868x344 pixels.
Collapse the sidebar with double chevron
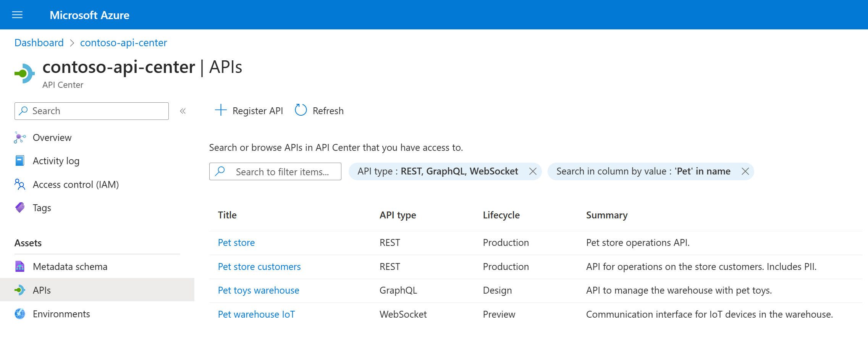pyautogui.click(x=183, y=111)
